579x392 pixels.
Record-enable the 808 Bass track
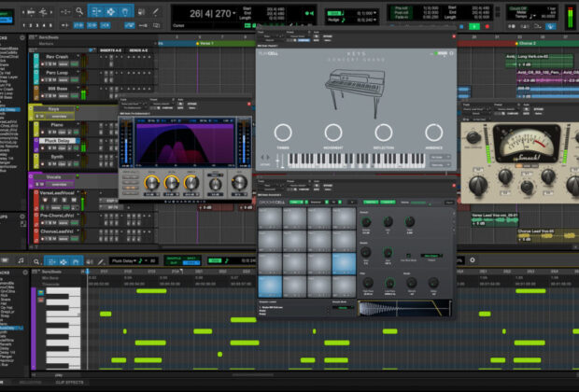coord(42,96)
